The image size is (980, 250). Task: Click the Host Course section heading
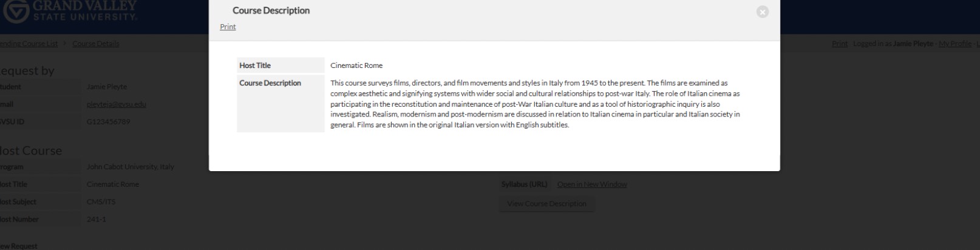pos(30,150)
